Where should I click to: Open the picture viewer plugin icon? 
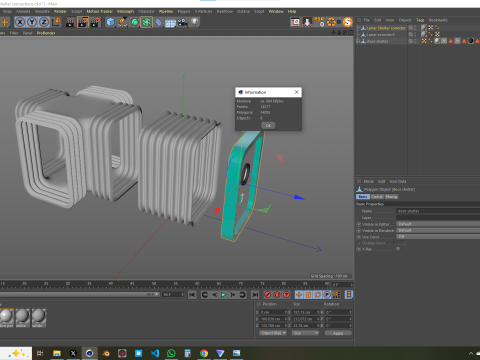tap(295, 22)
